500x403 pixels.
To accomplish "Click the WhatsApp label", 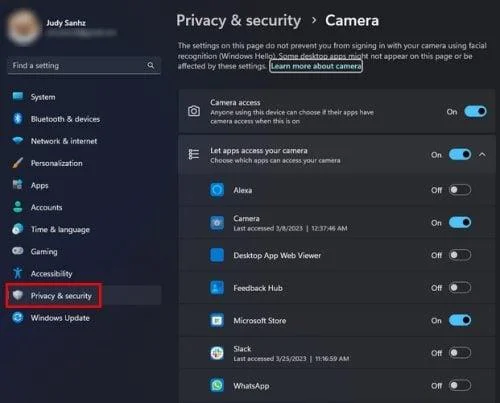I will click(x=251, y=386).
